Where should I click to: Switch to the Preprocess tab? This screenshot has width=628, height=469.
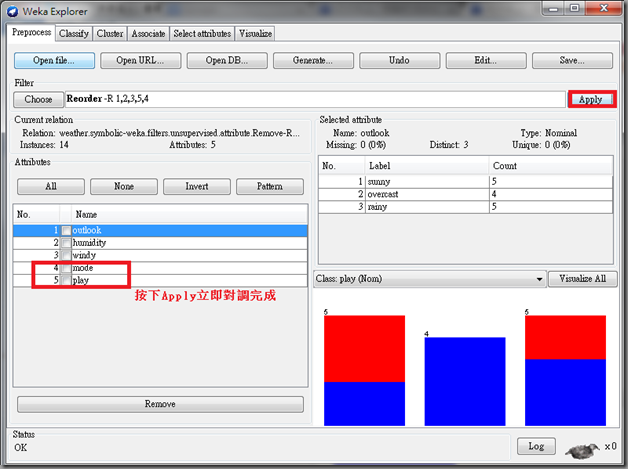31,32
